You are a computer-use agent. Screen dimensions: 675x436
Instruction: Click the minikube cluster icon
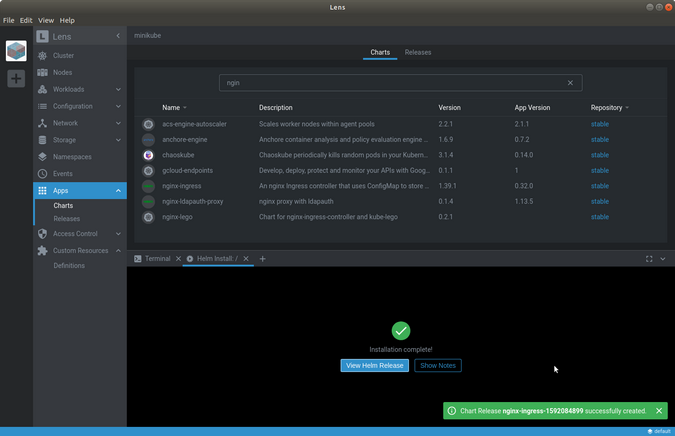pos(16,51)
